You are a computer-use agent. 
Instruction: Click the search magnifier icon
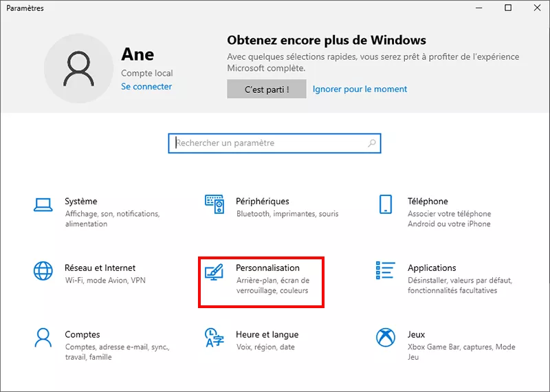[372, 144]
